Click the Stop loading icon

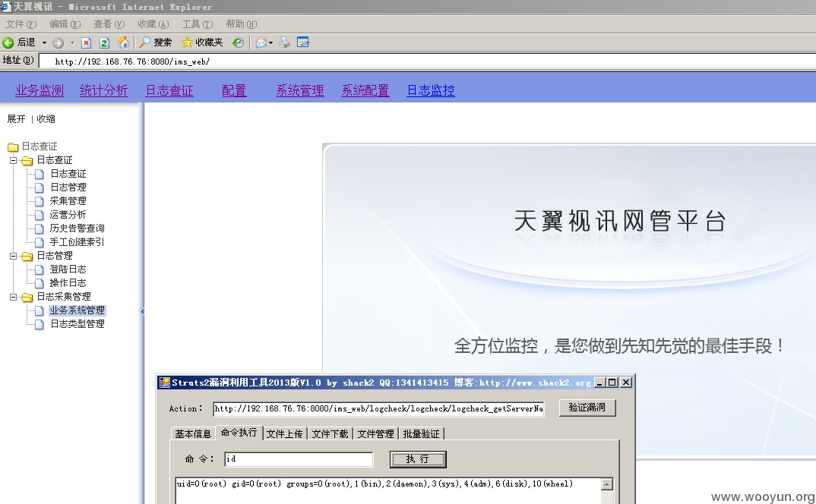tap(87, 43)
